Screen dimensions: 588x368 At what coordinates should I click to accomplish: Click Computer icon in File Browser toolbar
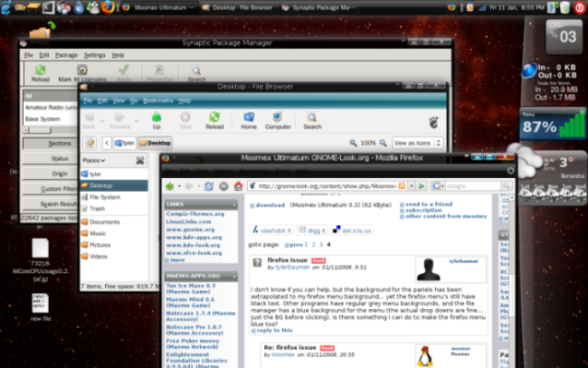tap(278, 118)
